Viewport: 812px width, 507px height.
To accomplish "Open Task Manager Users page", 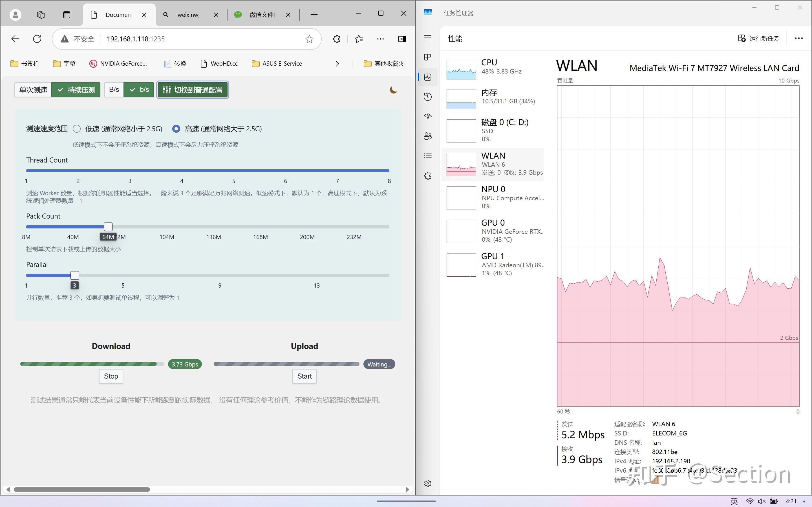I will [427, 136].
